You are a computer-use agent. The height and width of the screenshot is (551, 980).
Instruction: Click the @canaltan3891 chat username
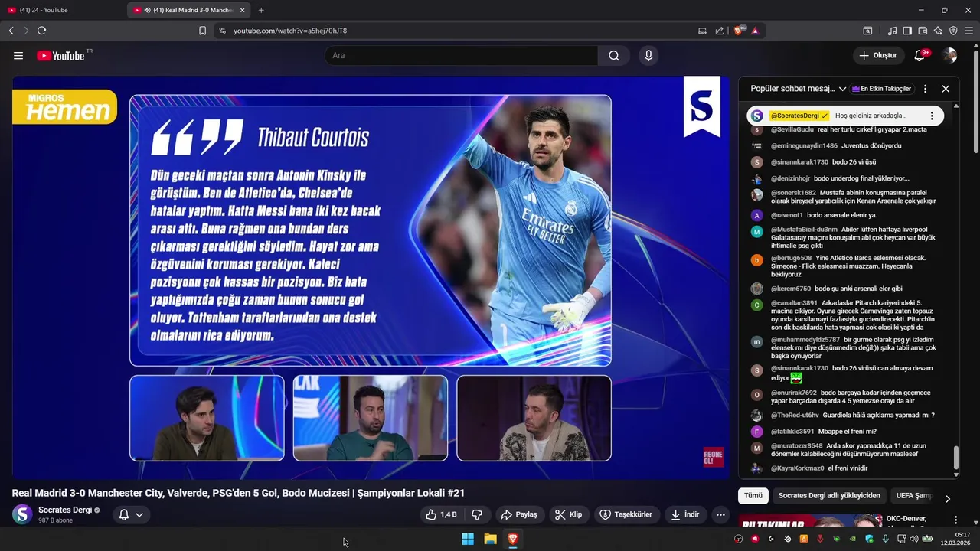pos(794,303)
